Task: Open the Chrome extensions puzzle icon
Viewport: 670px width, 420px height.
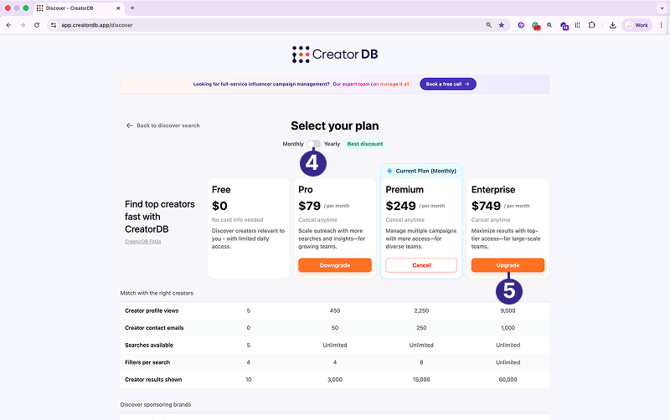Action: tap(592, 25)
